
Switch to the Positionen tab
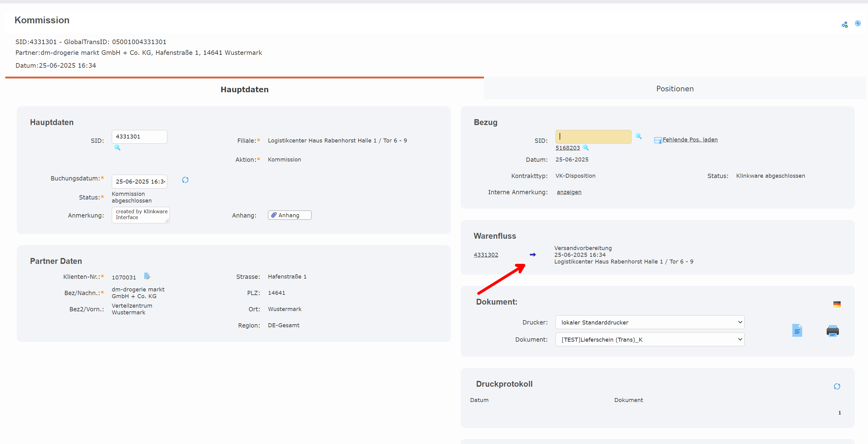[675, 89]
